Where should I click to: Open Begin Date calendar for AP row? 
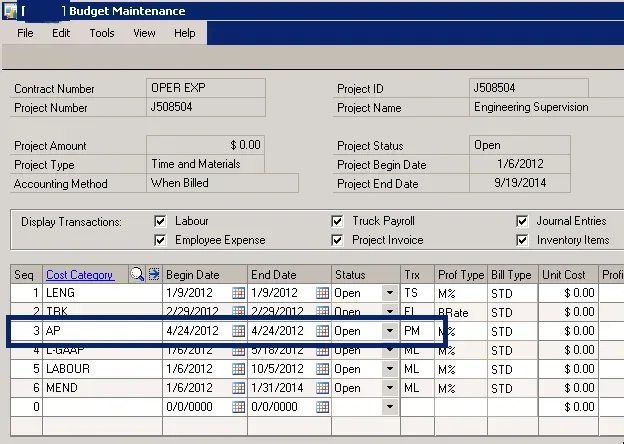pos(238,330)
